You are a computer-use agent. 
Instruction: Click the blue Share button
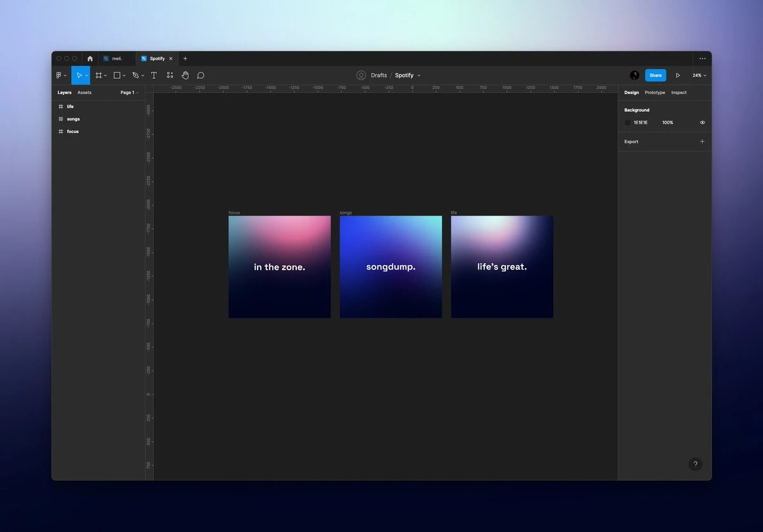coord(656,75)
